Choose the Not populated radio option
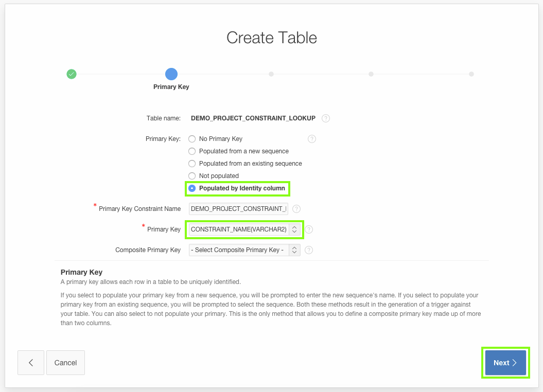Image resolution: width=543 pixels, height=392 pixels. (x=192, y=176)
